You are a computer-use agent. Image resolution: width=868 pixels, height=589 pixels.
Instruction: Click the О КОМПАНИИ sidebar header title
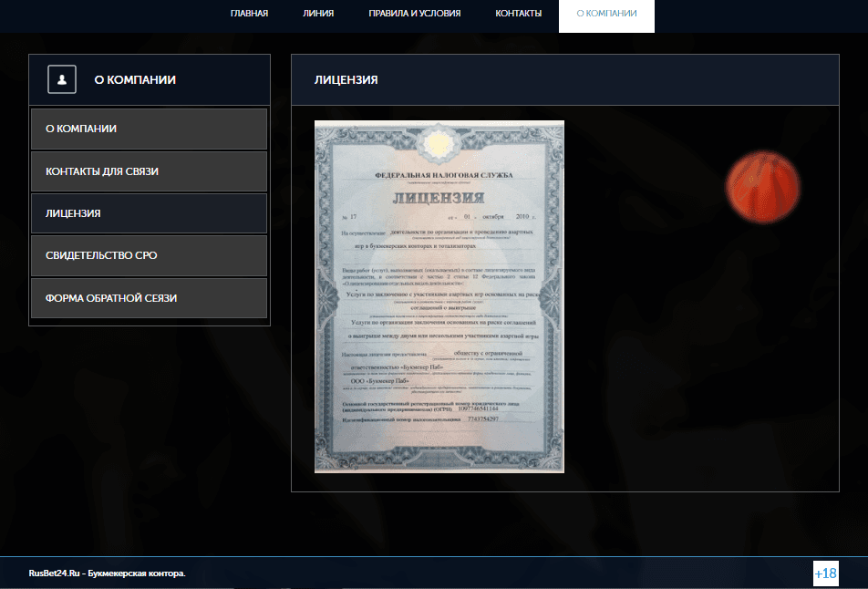coord(135,79)
